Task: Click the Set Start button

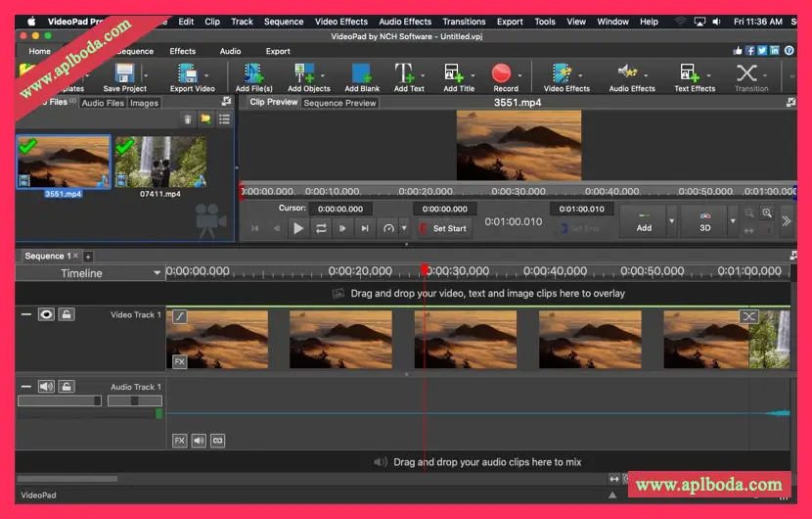Action: pos(443,228)
